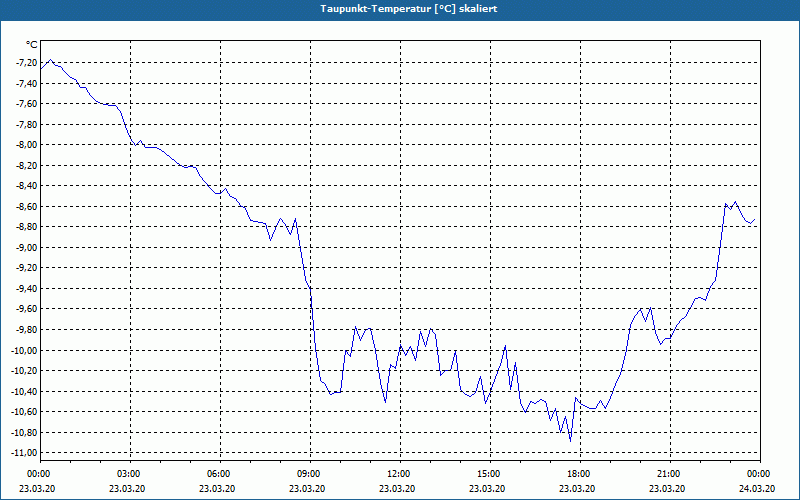Click the -10,40 y-axis label
Image resolution: width=800 pixels, height=500 pixels.
[25, 391]
